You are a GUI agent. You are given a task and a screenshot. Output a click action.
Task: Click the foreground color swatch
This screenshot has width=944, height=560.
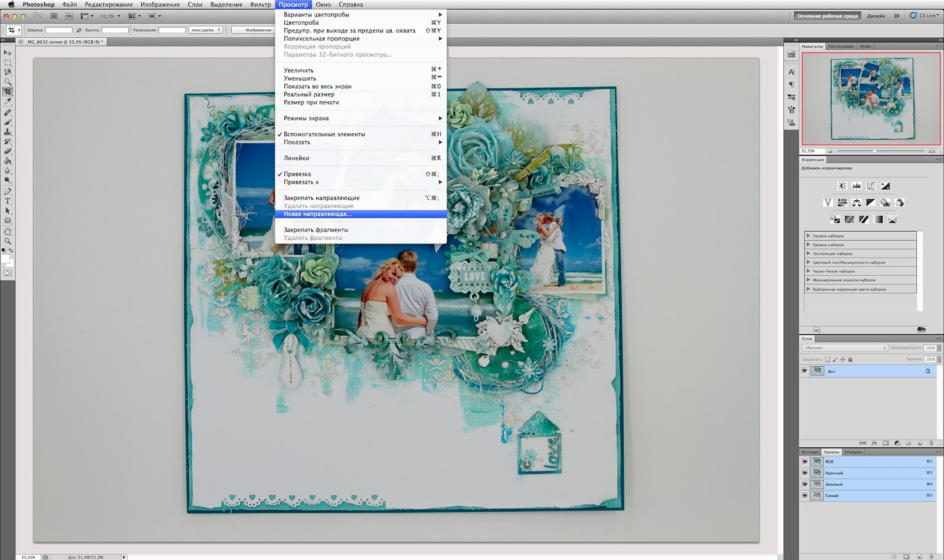click(5, 259)
